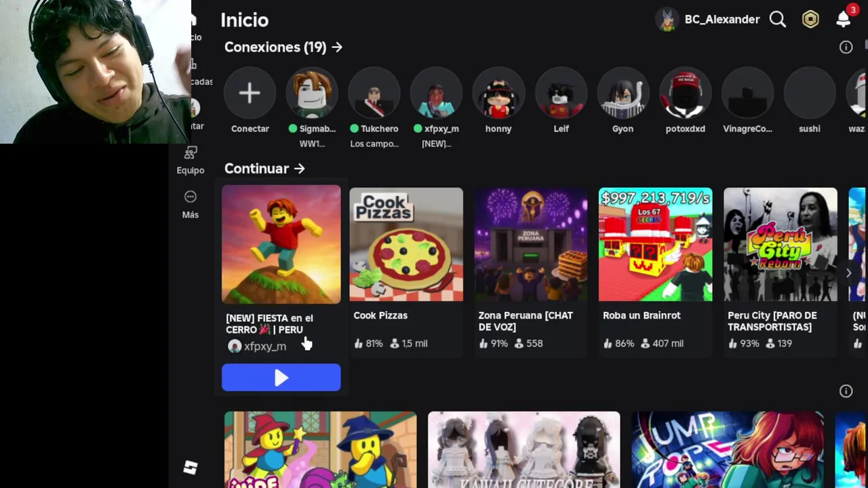Click the Conectar label
This screenshot has width=868, height=488.
pos(250,129)
